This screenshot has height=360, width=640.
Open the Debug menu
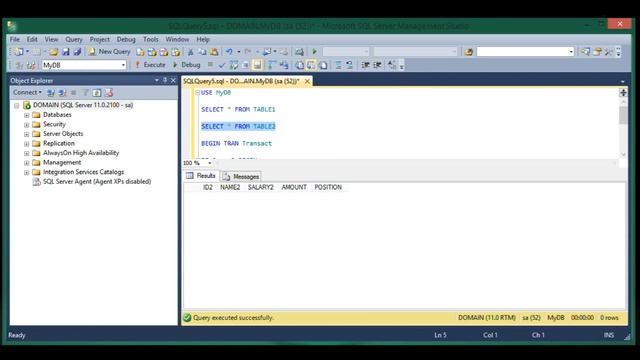click(x=126, y=40)
